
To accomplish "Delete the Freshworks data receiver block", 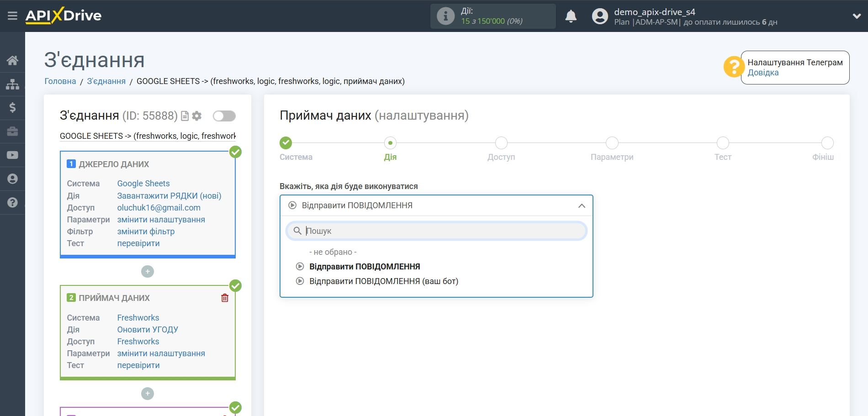I will (x=225, y=298).
